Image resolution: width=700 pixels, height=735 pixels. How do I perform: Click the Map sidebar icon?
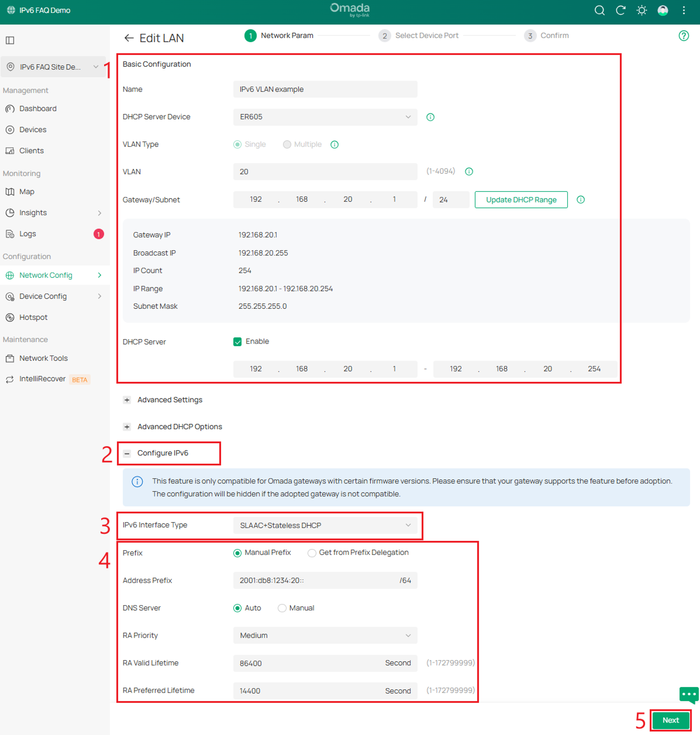pyautogui.click(x=10, y=192)
